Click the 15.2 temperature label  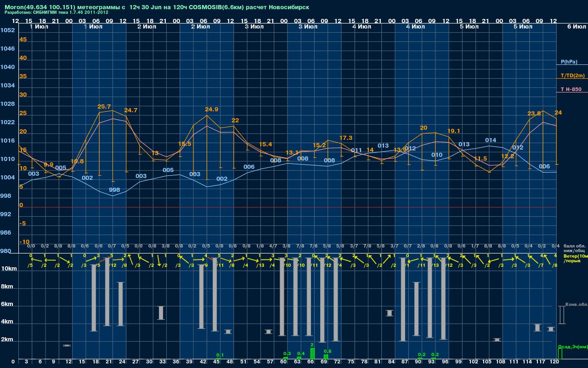point(319,145)
